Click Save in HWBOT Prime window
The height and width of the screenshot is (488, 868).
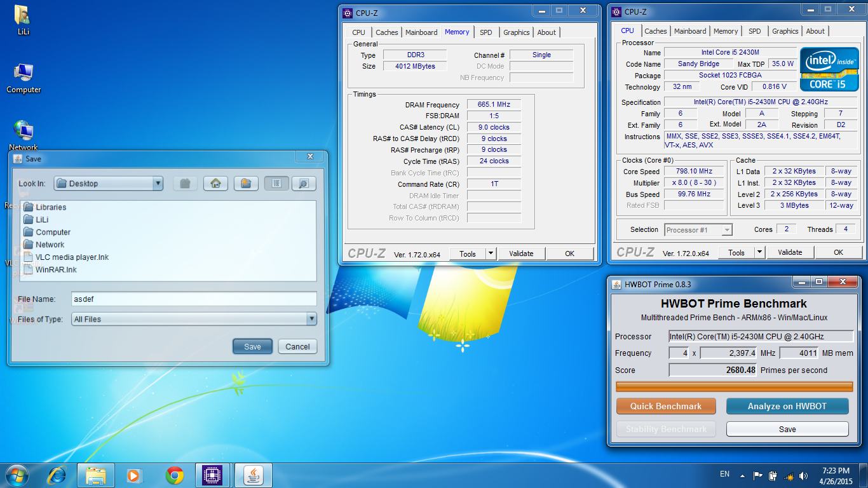coord(787,429)
